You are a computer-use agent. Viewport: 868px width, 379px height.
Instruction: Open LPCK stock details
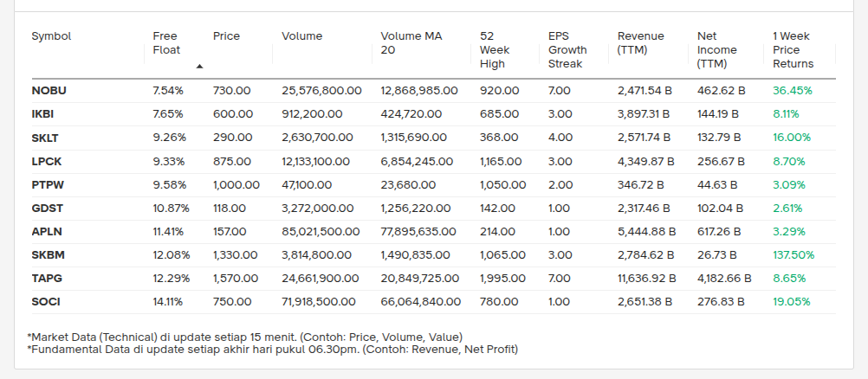pyautogui.click(x=47, y=161)
